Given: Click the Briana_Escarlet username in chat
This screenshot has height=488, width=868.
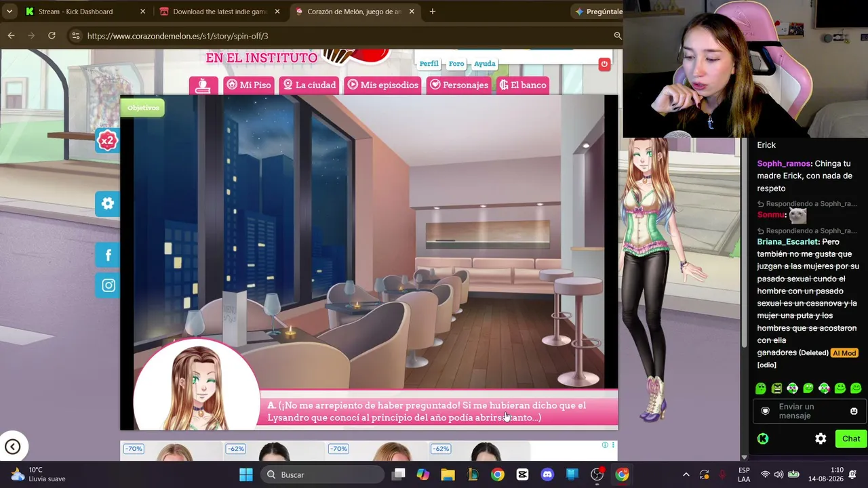Looking at the screenshot, I should point(788,242).
